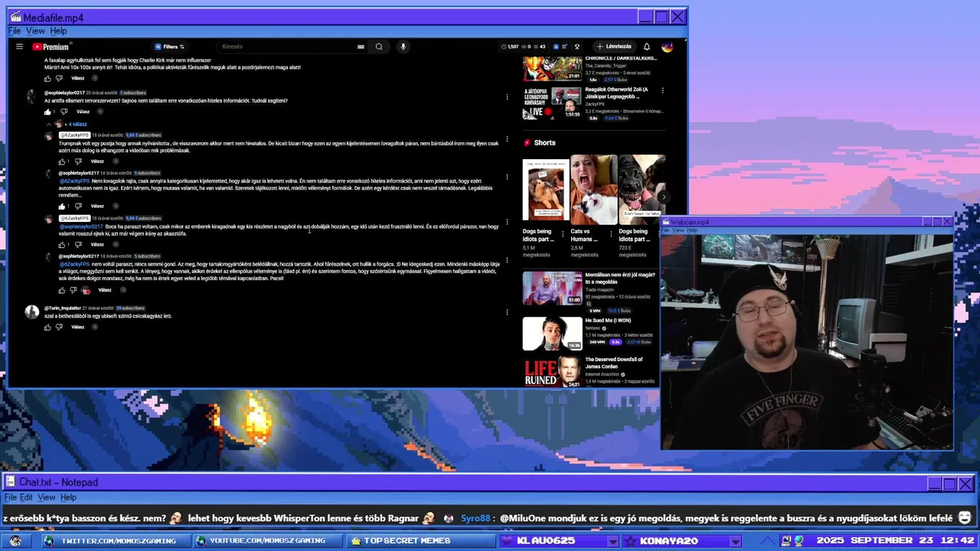Viewport: 980px width, 551px height.
Task: Like the 'A faxalap agyhullottak' comment
Action: [x=47, y=78]
